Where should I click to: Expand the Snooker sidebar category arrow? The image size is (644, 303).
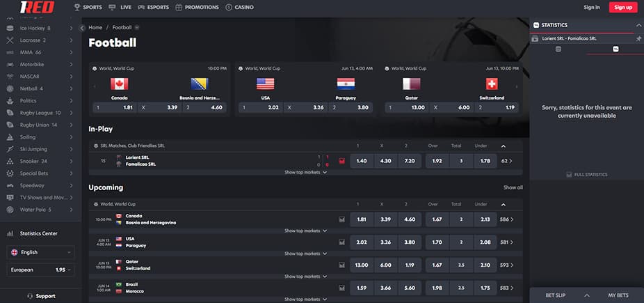(x=71, y=161)
